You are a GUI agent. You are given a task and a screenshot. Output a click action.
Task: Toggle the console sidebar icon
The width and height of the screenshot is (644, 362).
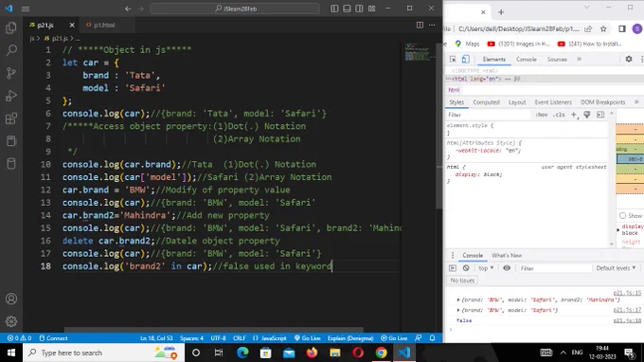pos(453,268)
